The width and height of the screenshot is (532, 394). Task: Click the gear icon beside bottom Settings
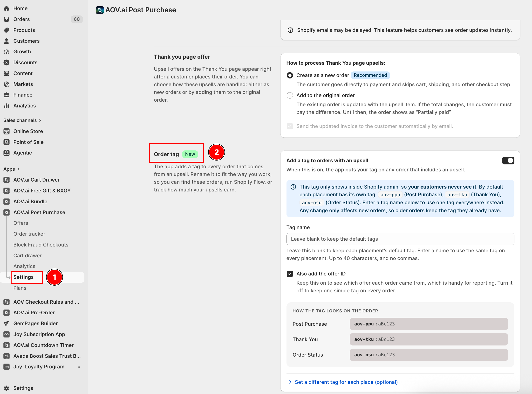point(7,388)
